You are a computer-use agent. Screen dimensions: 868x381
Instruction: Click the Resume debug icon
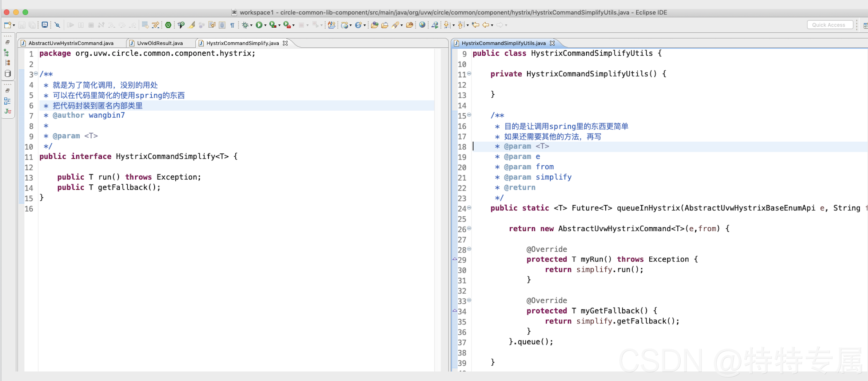click(x=71, y=25)
